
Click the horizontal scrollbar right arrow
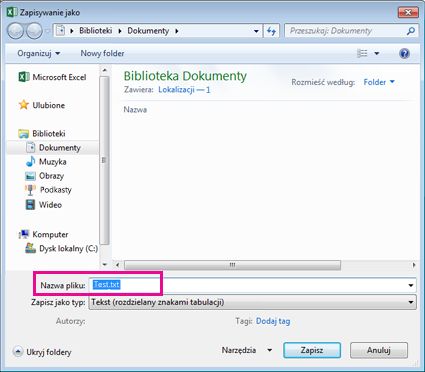click(x=414, y=265)
